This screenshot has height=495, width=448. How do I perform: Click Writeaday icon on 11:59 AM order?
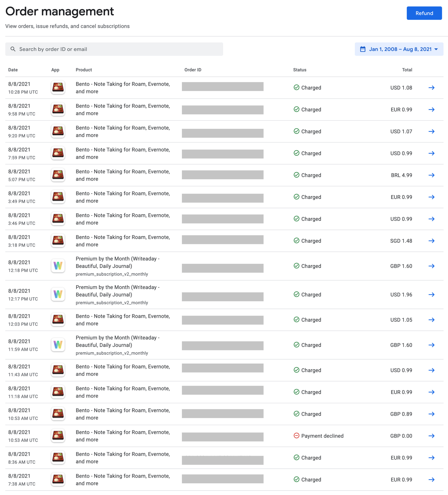pos(58,345)
